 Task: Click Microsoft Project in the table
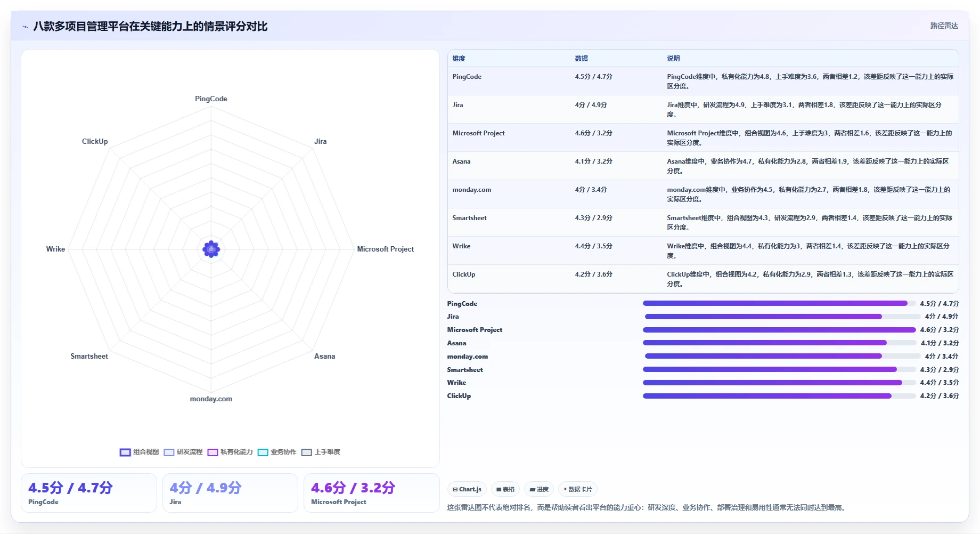click(x=478, y=133)
